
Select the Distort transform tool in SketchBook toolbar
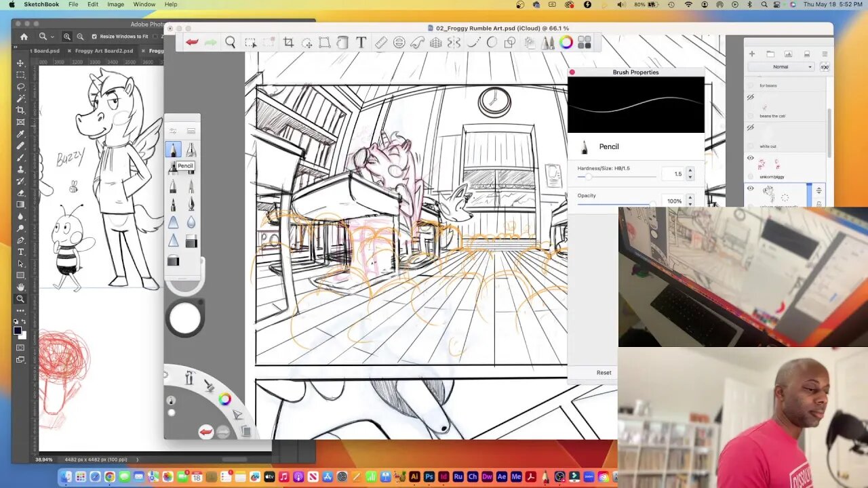pos(325,43)
